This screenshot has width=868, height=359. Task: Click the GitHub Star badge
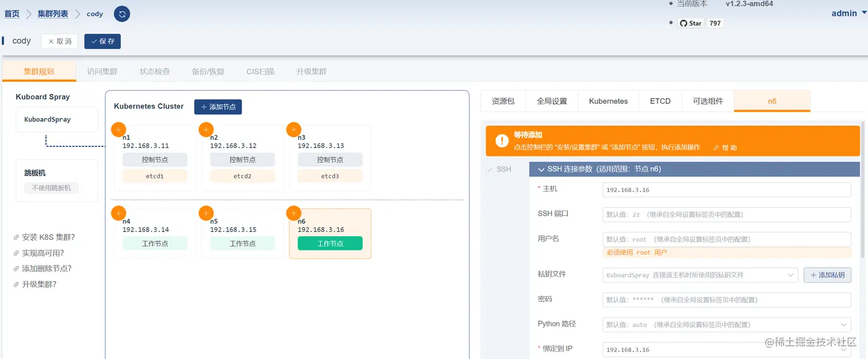click(x=691, y=23)
